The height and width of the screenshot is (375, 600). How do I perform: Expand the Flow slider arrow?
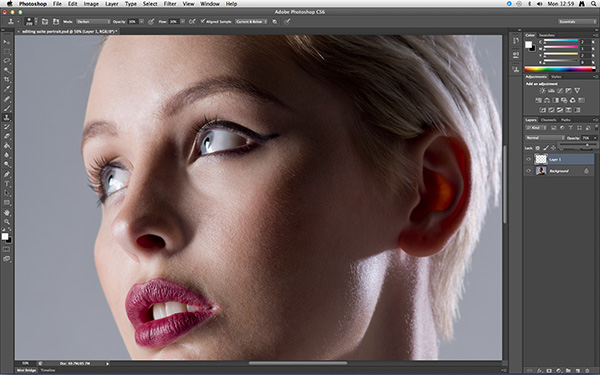(182, 22)
